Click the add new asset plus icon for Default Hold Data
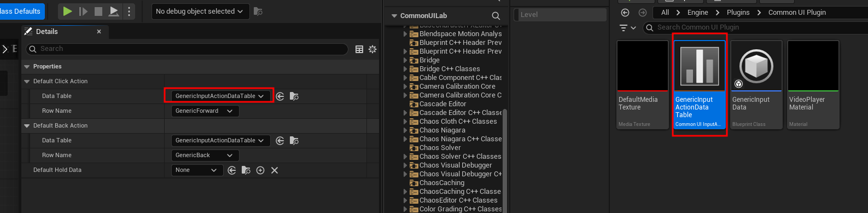 click(260, 170)
